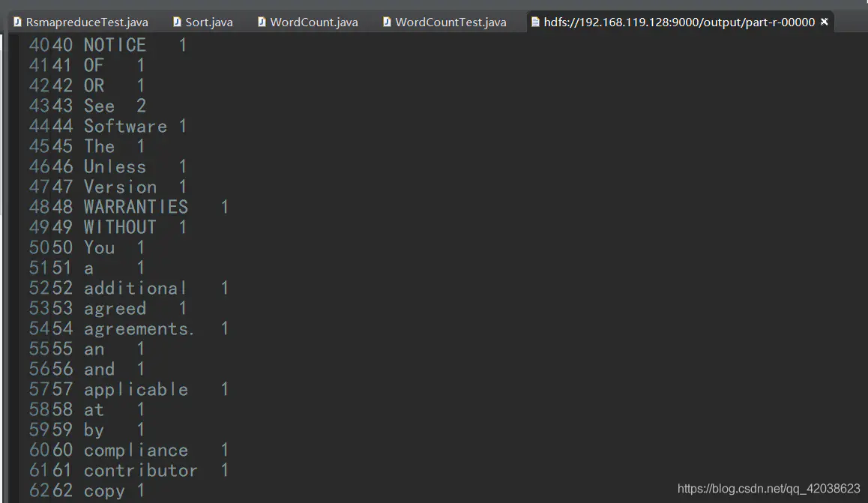The height and width of the screenshot is (503, 868).
Task: Click the WARRANTIES entry in the output
Action: [x=136, y=207]
